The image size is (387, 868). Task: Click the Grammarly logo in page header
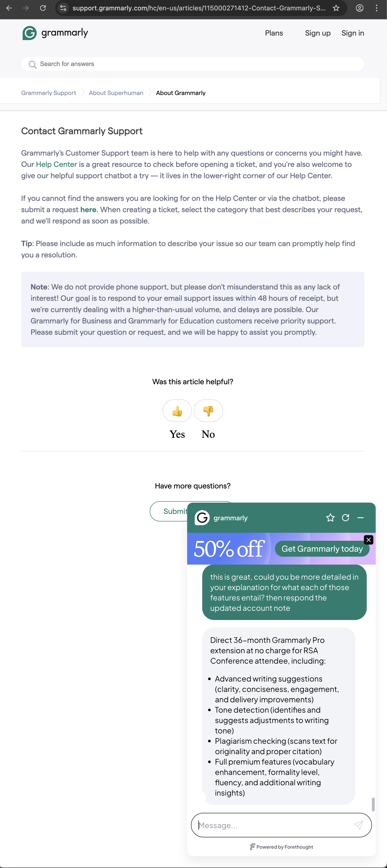[55, 33]
